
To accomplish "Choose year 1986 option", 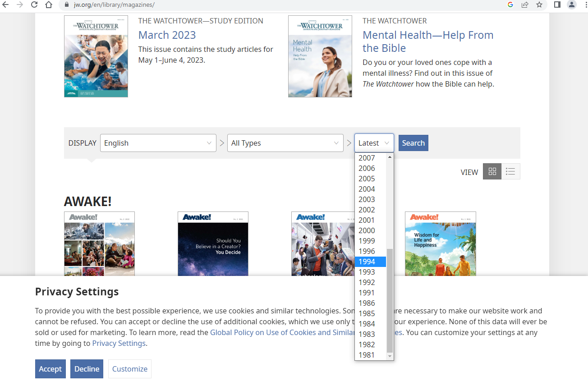I will (x=370, y=303).
